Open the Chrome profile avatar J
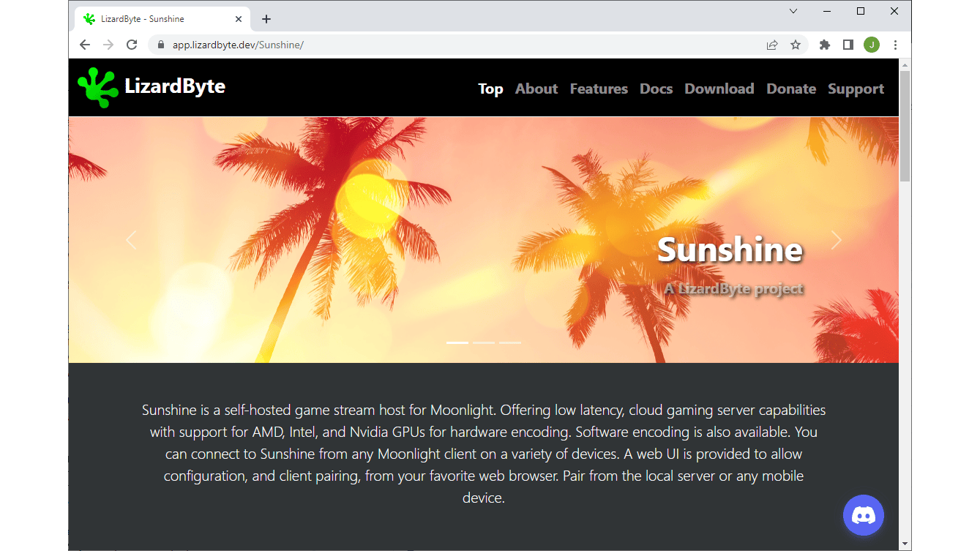The width and height of the screenshot is (980, 551). pyautogui.click(x=871, y=45)
